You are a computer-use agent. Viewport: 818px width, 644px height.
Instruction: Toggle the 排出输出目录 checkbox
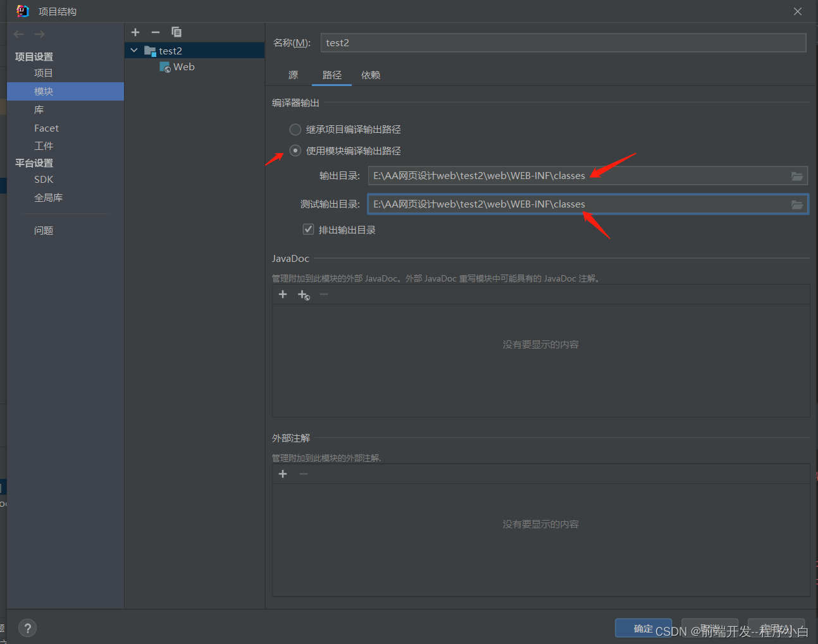[x=309, y=230]
